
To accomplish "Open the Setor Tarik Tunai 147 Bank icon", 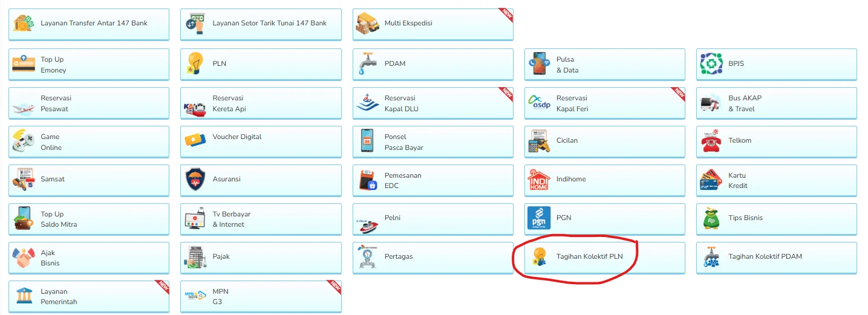I will pyautogui.click(x=196, y=24).
